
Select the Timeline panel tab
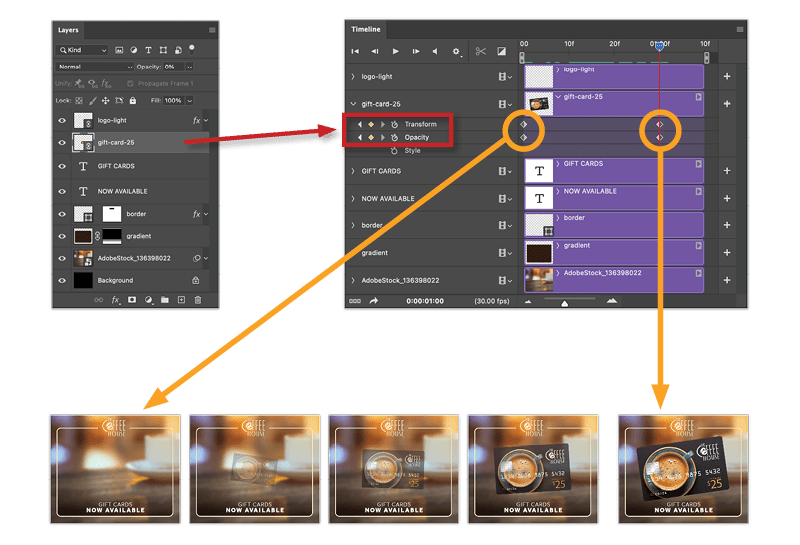pos(366,30)
